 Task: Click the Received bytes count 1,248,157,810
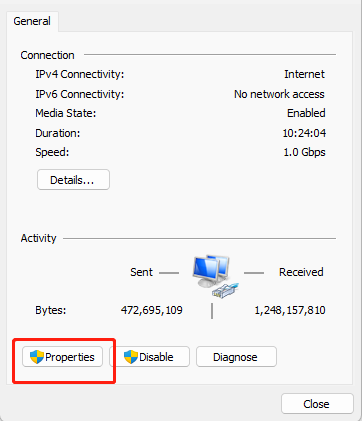(x=290, y=310)
